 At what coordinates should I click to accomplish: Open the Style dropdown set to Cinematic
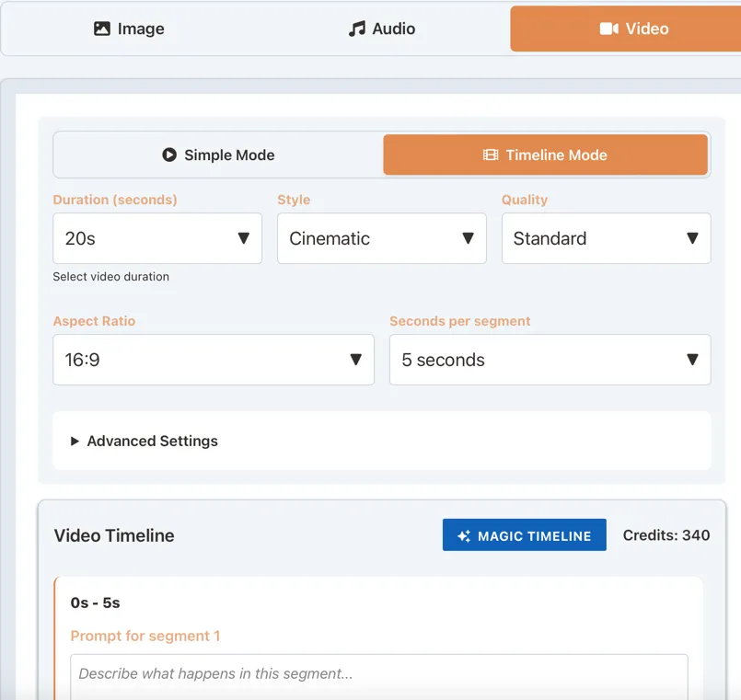pyautogui.click(x=381, y=238)
